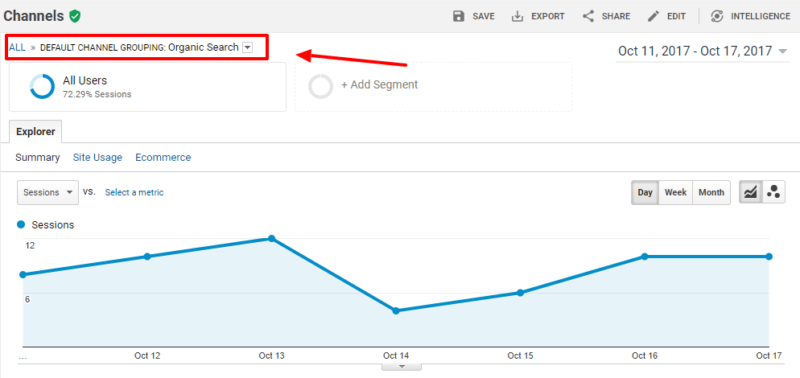Image resolution: width=800 pixels, height=378 pixels.
Task: Click the Oct 16 data point on chart
Action: tap(644, 256)
